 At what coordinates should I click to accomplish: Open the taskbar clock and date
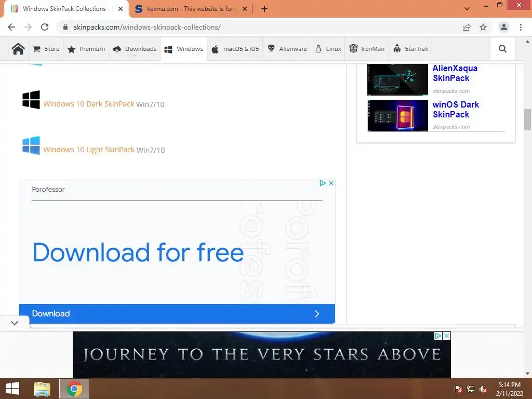point(509,389)
